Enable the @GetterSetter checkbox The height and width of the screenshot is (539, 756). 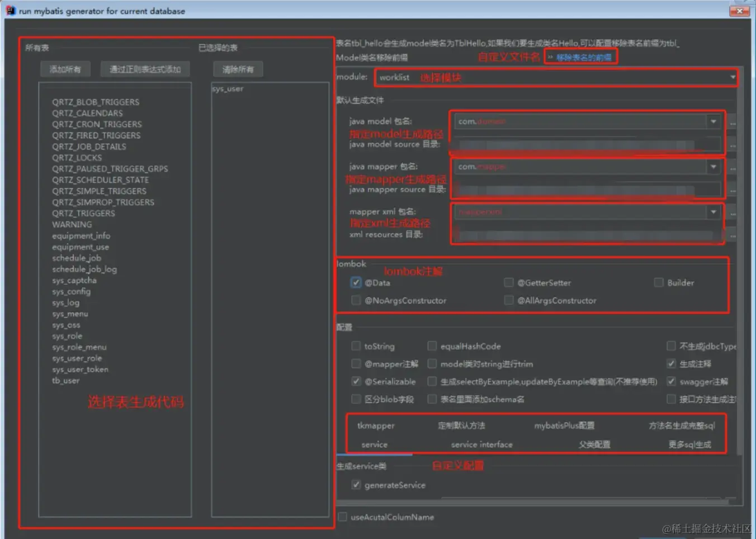coord(508,282)
